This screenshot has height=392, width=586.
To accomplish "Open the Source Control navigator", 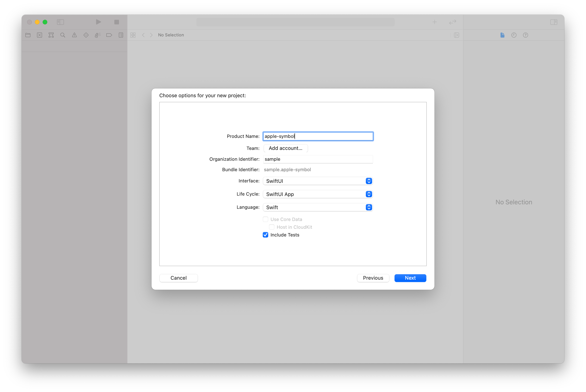I will pos(40,35).
